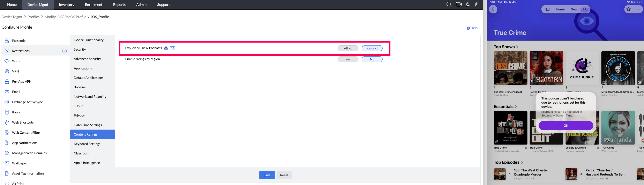This screenshot has width=644, height=185.
Task: Expand the Top Shows section chevron
Action: coord(517,47)
